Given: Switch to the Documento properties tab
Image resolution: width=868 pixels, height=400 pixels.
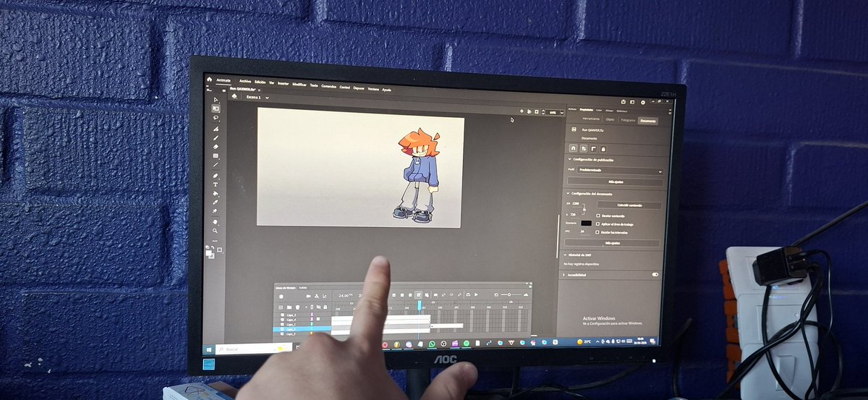Looking at the screenshot, I should pyautogui.click(x=648, y=120).
